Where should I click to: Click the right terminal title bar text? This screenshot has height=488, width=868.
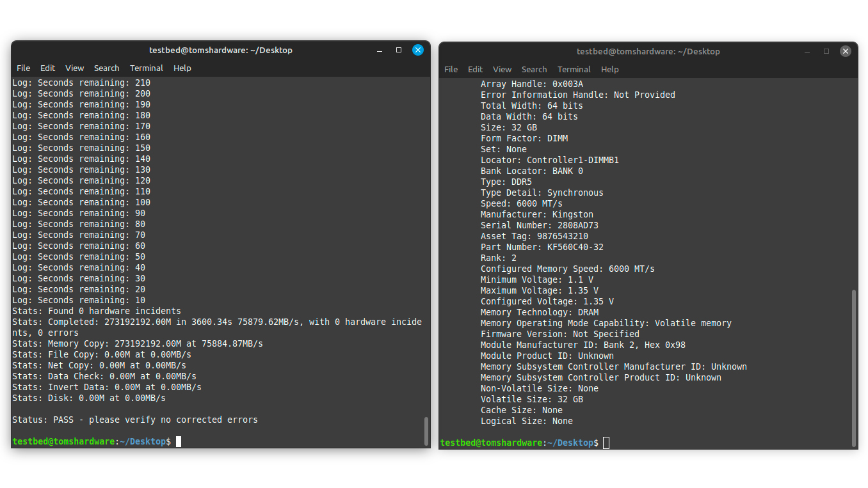pyautogui.click(x=648, y=51)
